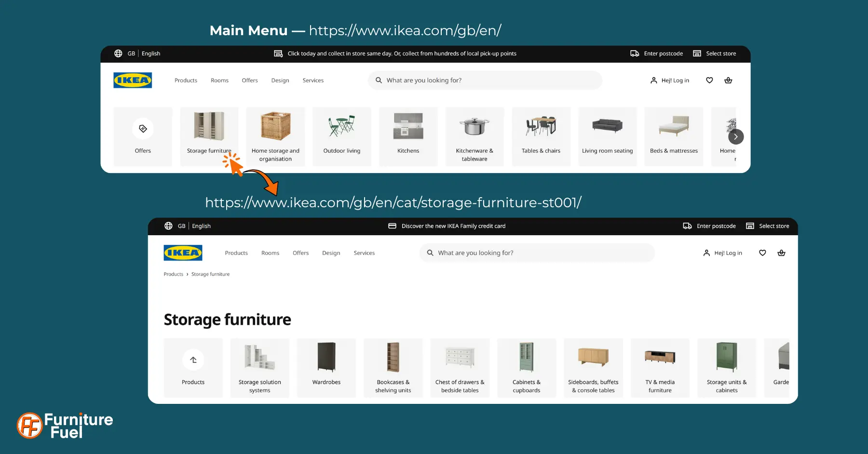Screen dimensions: 868x454
Task: Click Hej! Log in in the top screenshot
Action: pyautogui.click(x=675, y=80)
